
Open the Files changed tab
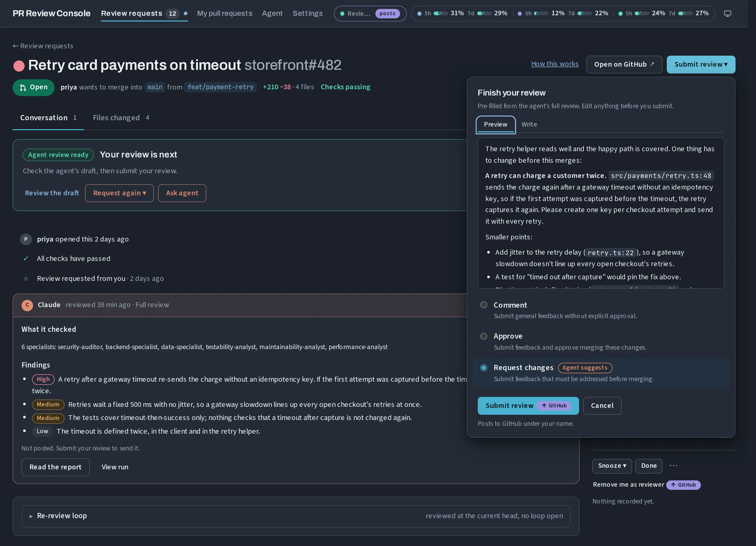pyautogui.click(x=121, y=118)
